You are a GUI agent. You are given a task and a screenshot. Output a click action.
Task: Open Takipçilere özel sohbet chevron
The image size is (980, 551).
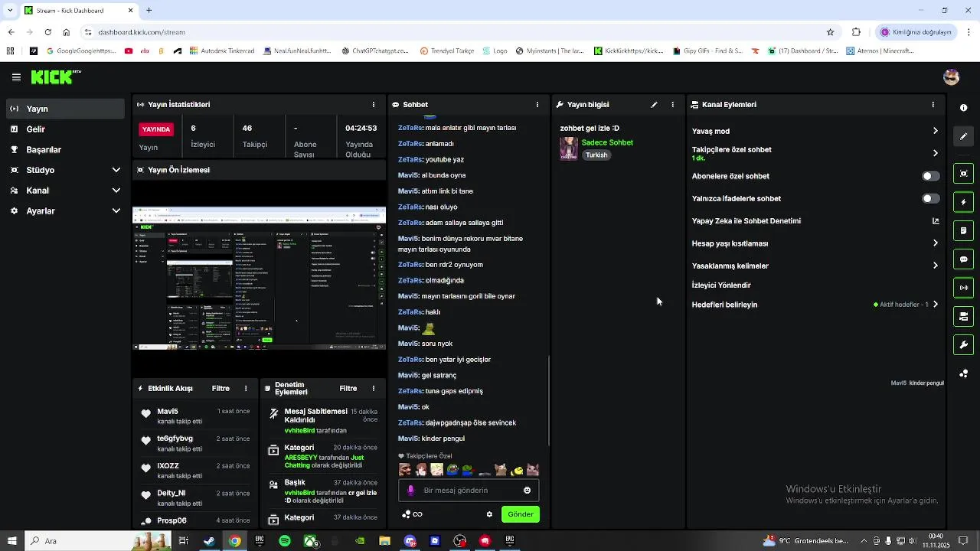[935, 153]
